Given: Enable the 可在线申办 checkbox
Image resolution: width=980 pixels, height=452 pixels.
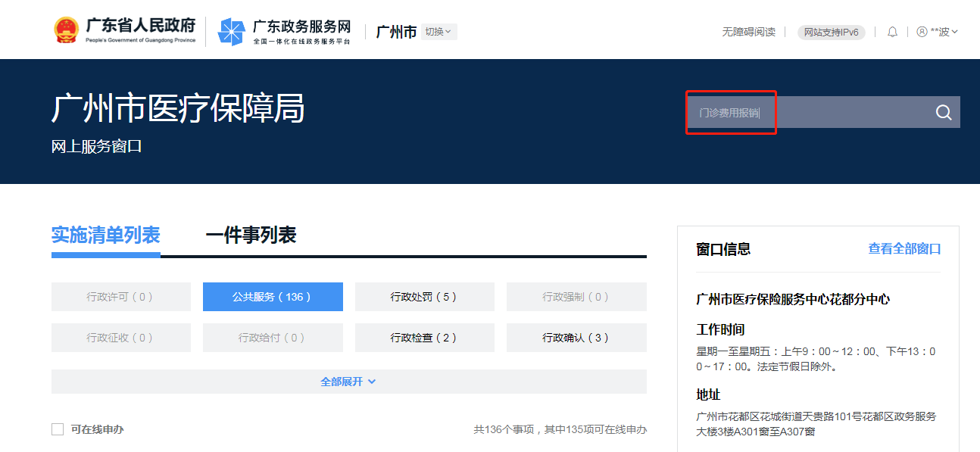Looking at the screenshot, I should click(58, 429).
